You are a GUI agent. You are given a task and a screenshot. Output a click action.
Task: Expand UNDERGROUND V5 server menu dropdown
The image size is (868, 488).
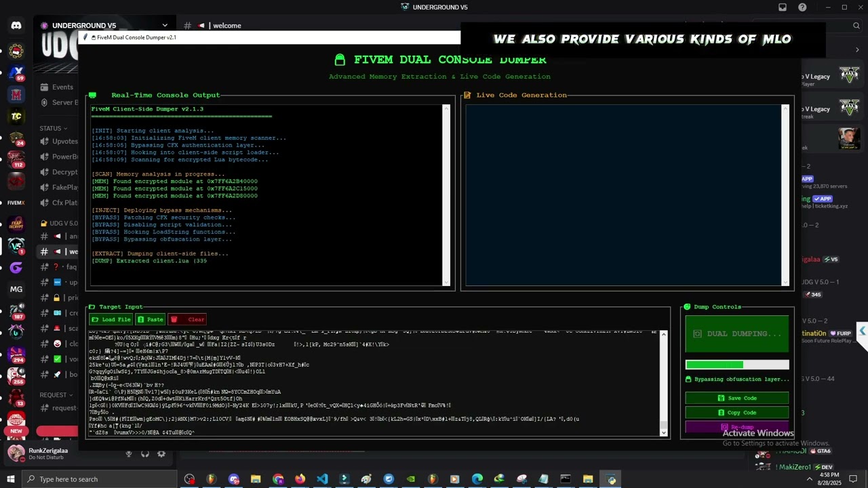(164, 26)
